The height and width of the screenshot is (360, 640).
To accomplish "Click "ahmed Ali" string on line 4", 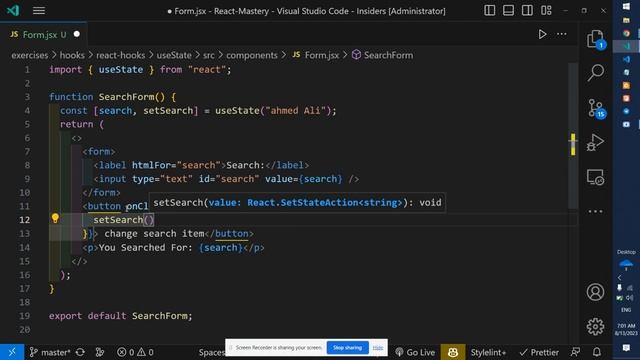I will [x=296, y=111].
